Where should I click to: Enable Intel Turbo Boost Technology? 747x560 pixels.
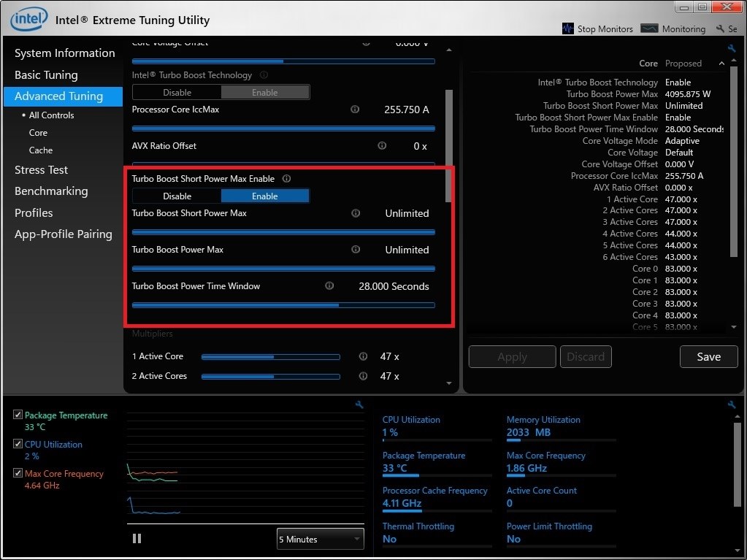tap(265, 93)
